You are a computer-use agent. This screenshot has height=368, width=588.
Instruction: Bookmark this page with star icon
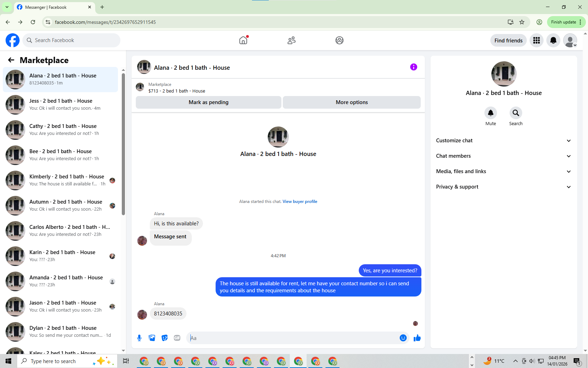pyautogui.click(x=522, y=22)
